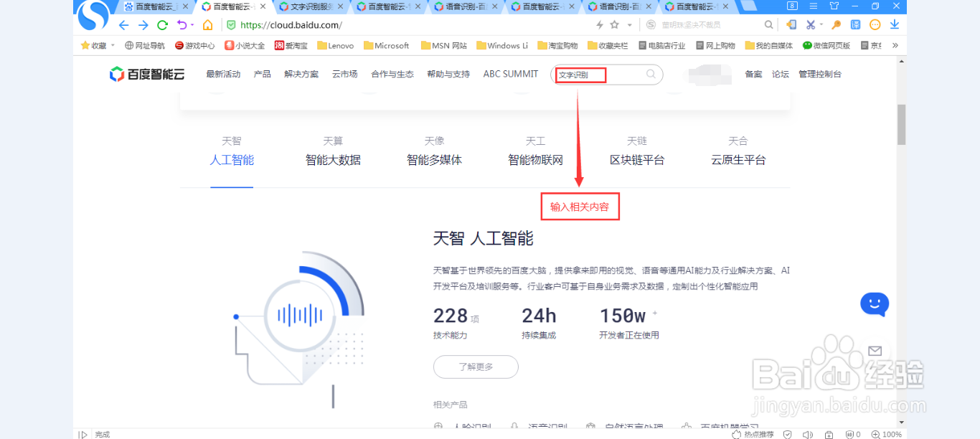Select the 天工 智能物联网 tab
Screen dimensions: 980x439
(536, 151)
